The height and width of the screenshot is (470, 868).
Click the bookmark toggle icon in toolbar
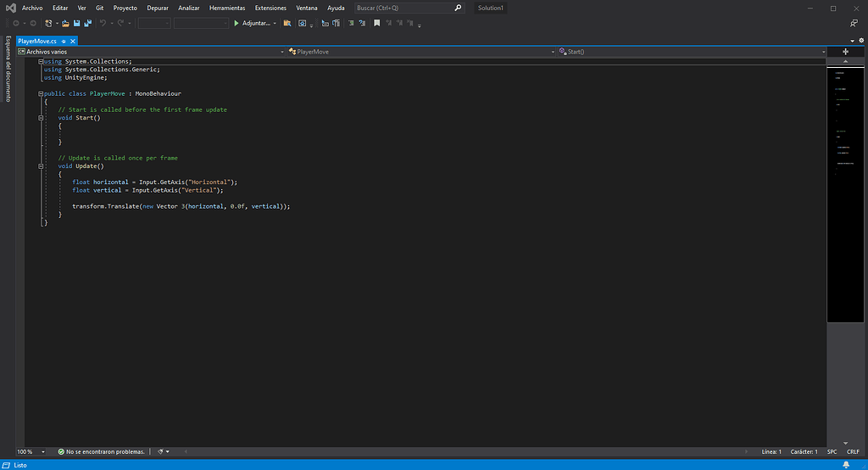point(376,23)
